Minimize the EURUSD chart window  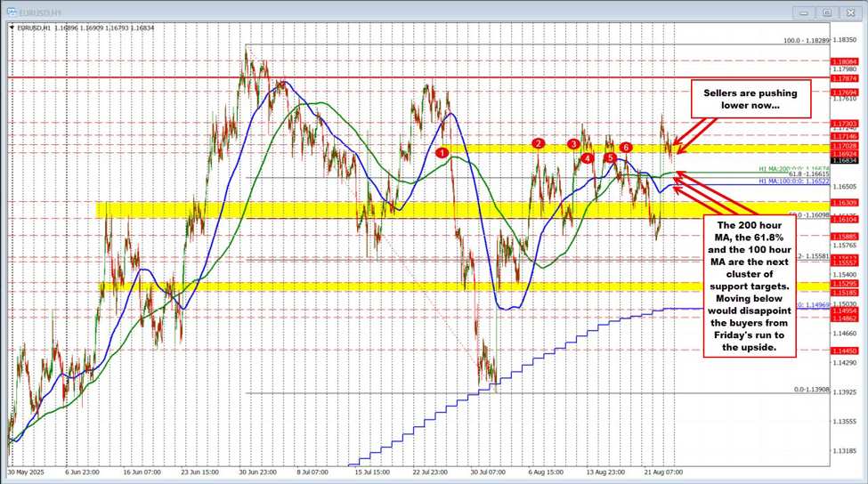click(804, 13)
